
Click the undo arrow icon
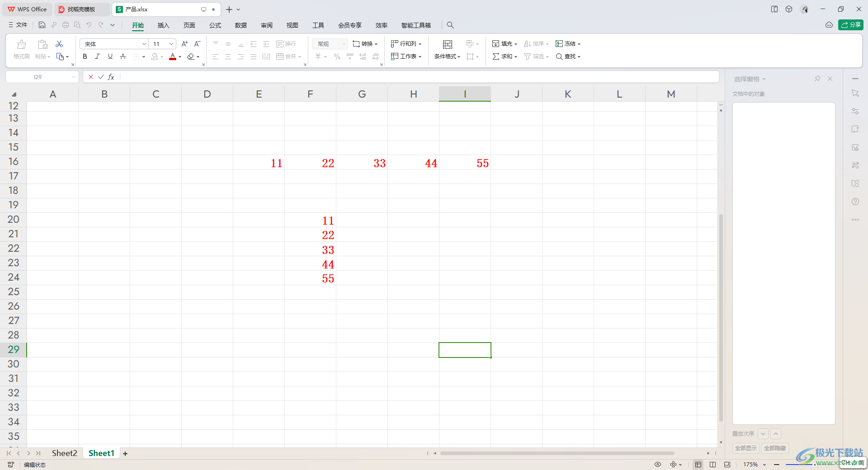89,25
